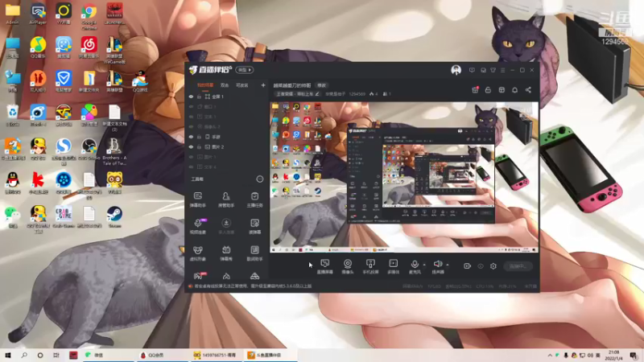Select the 全屏 1 source row

[x=227, y=97]
